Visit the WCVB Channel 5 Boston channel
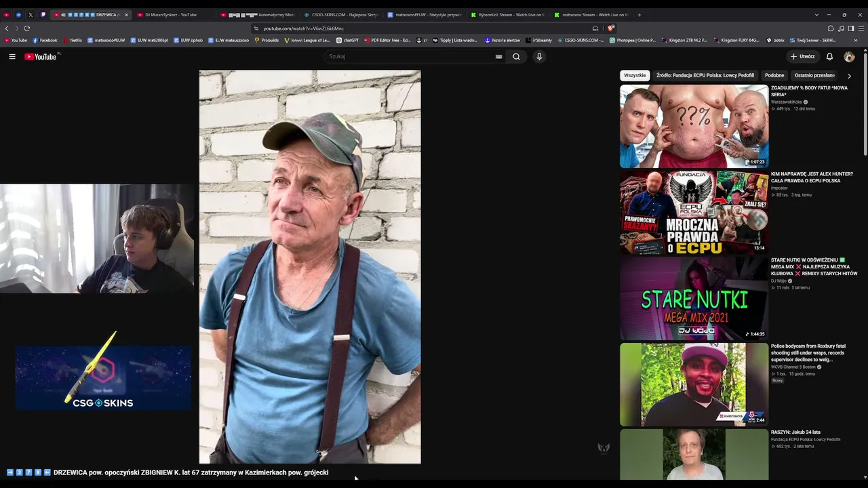868x488 pixels. [x=793, y=367]
